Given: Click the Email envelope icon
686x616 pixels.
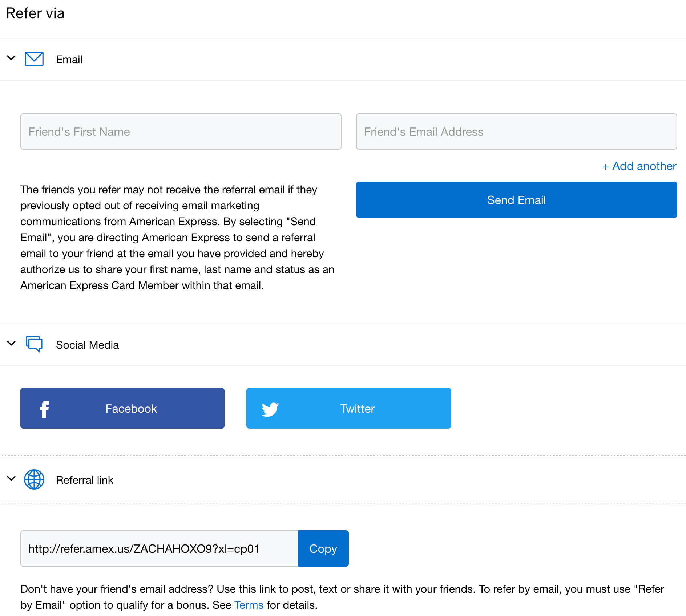Looking at the screenshot, I should (34, 58).
